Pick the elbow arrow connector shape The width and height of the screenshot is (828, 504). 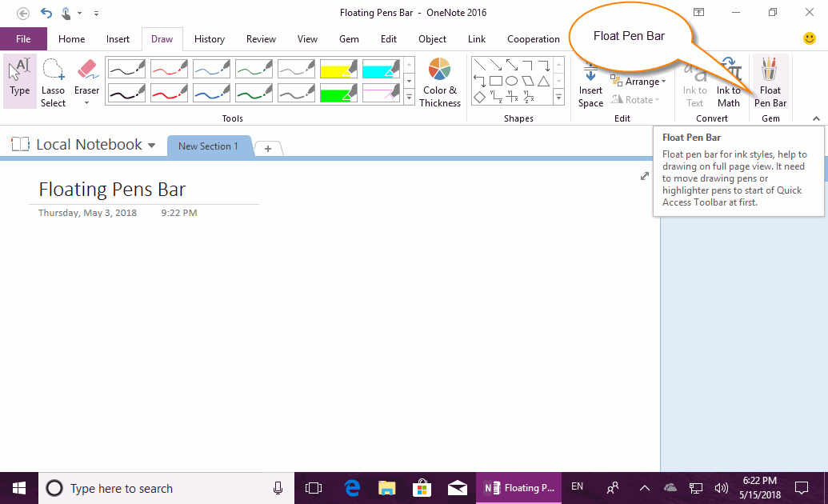544,65
